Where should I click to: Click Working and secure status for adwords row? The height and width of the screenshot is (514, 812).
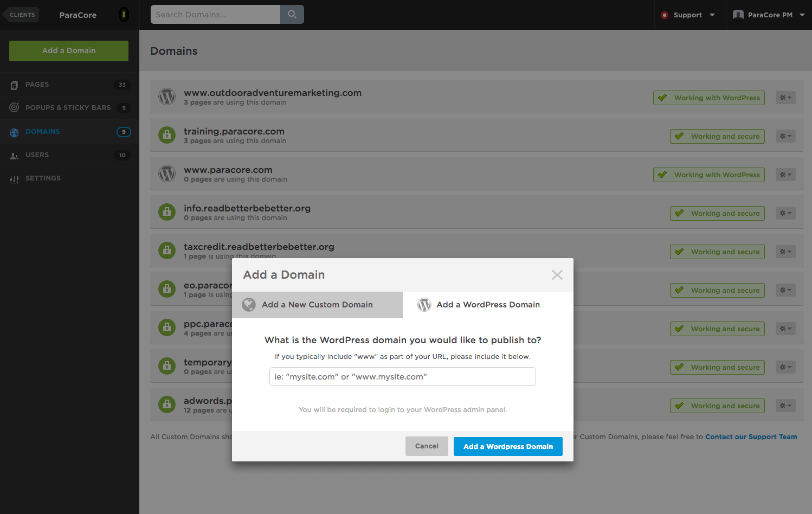pyautogui.click(x=717, y=406)
